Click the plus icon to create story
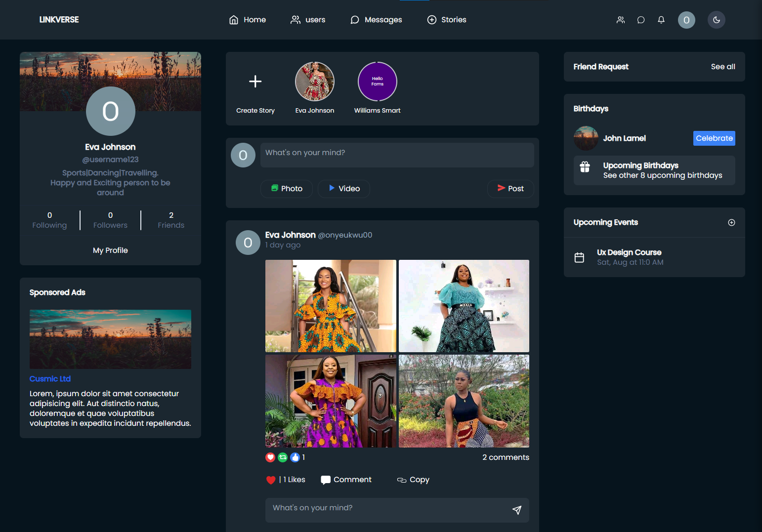This screenshot has width=762, height=532. 255,82
